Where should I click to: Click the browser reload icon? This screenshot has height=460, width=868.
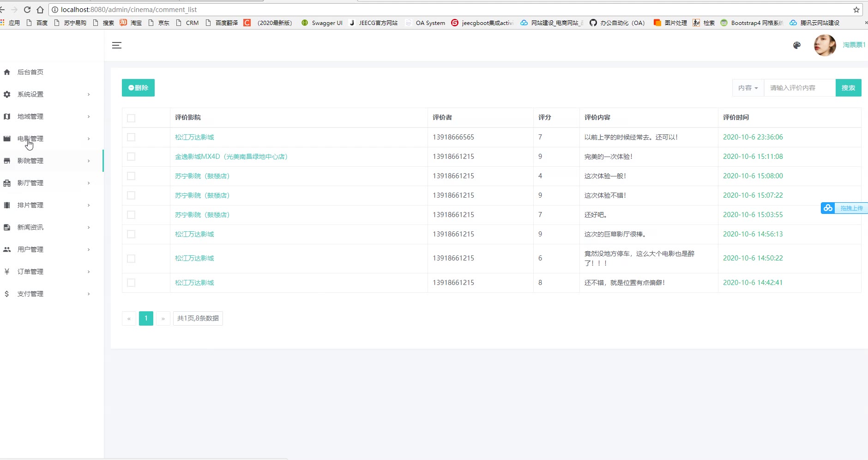click(x=27, y=10)
